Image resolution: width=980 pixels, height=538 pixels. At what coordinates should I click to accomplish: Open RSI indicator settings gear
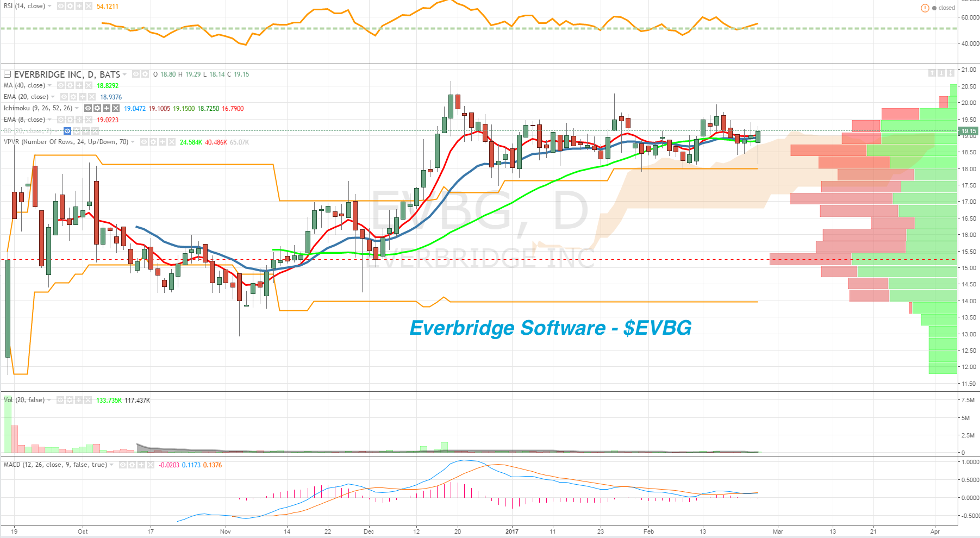tap(70, 7)
